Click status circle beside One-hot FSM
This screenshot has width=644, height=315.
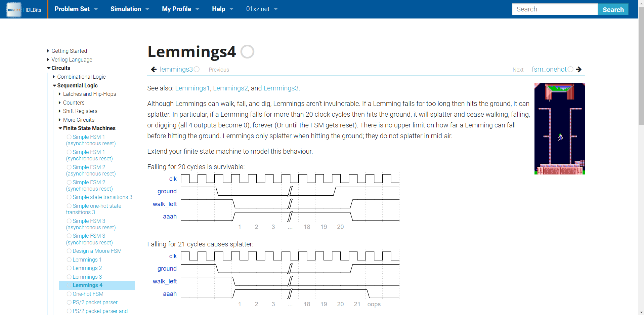(69, 294)
